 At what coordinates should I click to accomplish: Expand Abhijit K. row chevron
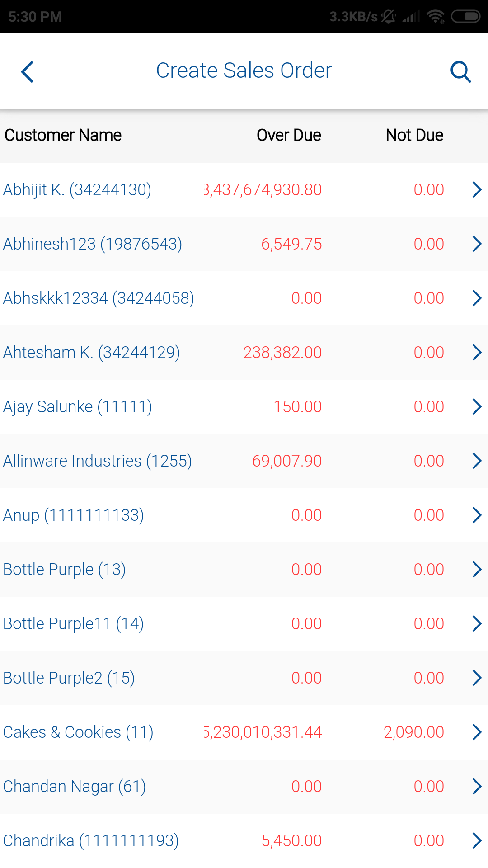click(476, 190)
